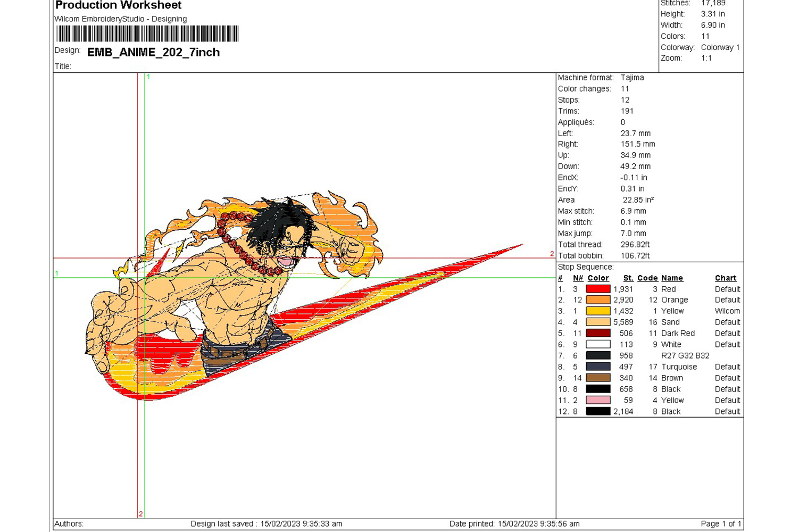Click the Stitches value 17,189

[713, 3]
